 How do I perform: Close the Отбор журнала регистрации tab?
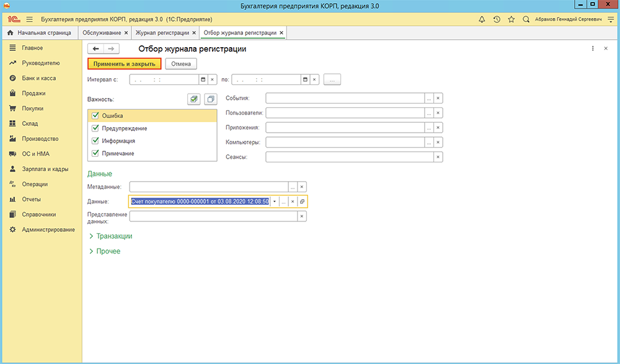[281, 33]
